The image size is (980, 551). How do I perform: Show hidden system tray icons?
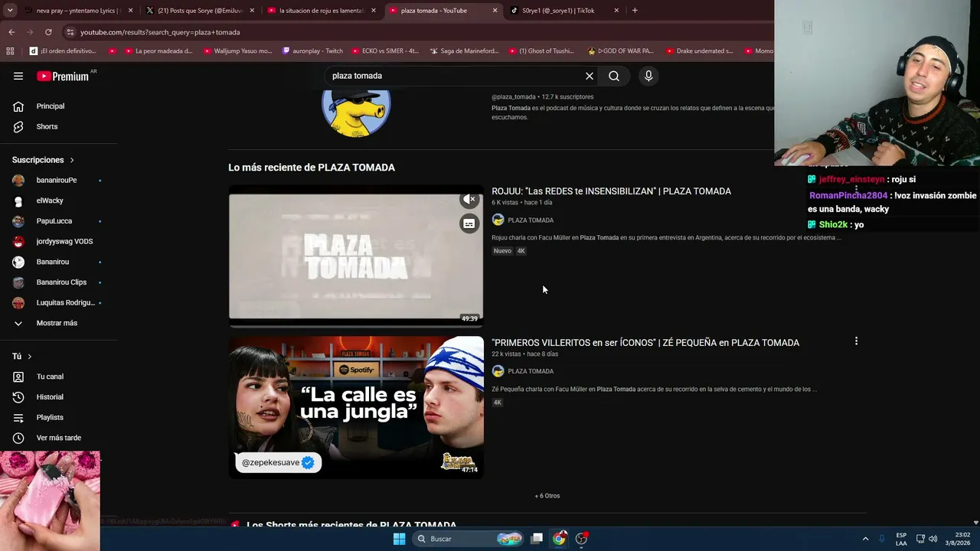click(865, 539)
